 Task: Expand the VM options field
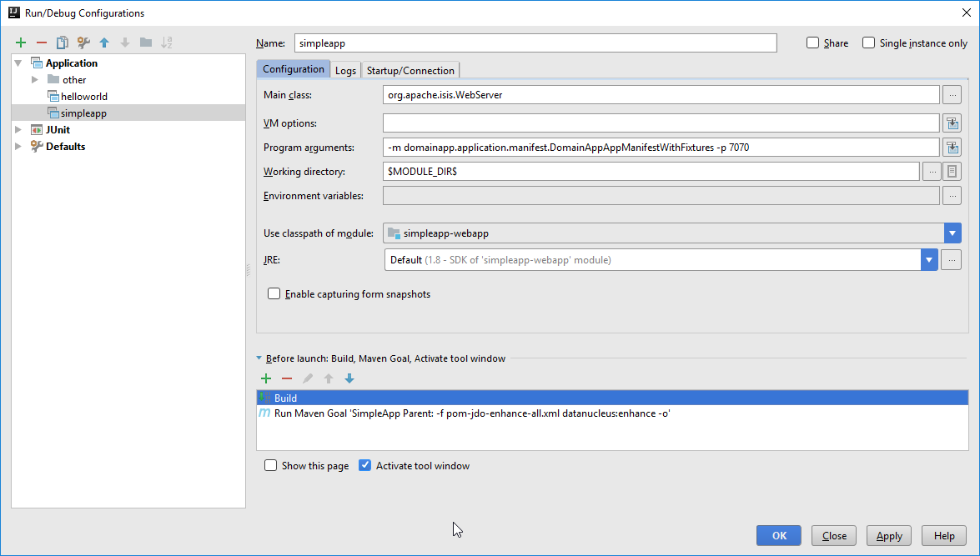pos(952,123)
